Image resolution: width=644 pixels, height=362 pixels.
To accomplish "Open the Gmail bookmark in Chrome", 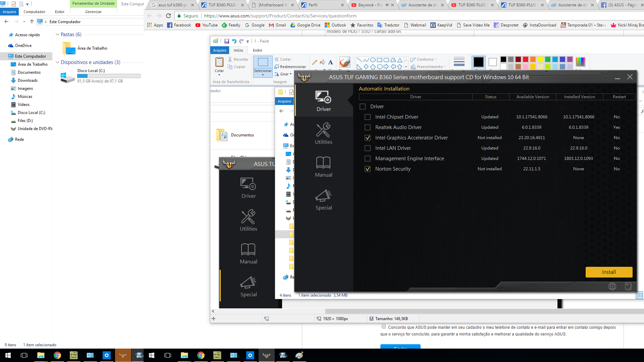I will tap(277, 25).
